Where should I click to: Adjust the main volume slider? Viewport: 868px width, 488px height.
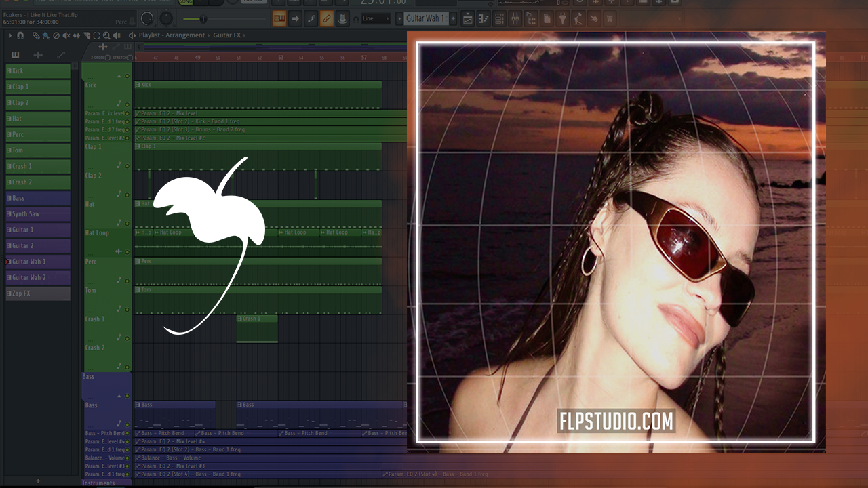pyautogui.click(x=203, y=18)
